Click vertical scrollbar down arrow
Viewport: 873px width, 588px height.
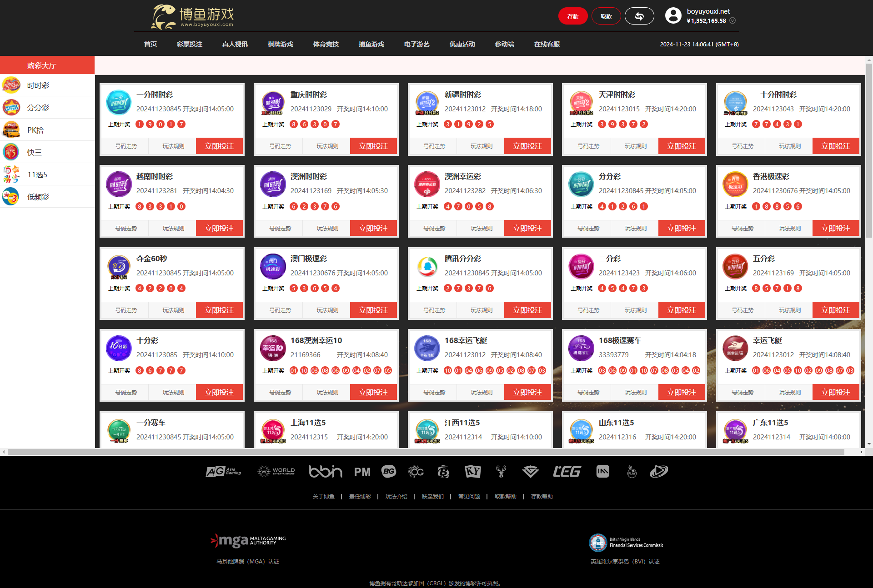pos(869,444)
